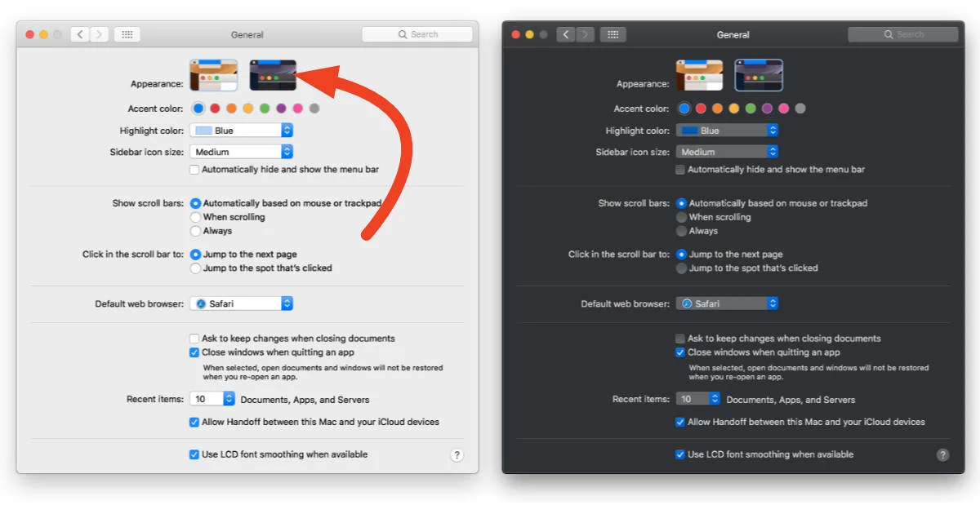
Task: Go forward in the dark General window
Action: [x=586, y=34]
